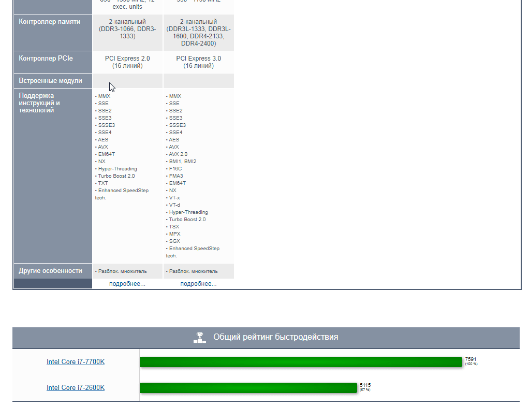Click Поддержка инструкций и технологий row header
This screenshot has width=529, height=420.
click(x=53, y=176)
